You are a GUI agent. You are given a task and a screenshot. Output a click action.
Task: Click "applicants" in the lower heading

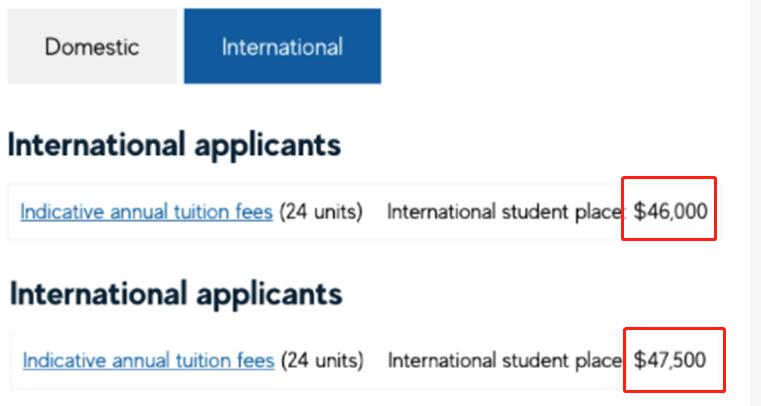[x=265, y=293]
